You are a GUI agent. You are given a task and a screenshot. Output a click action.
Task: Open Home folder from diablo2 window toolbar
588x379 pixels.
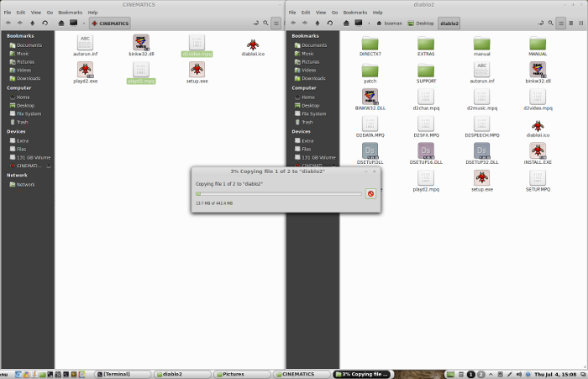pos(346,24)
